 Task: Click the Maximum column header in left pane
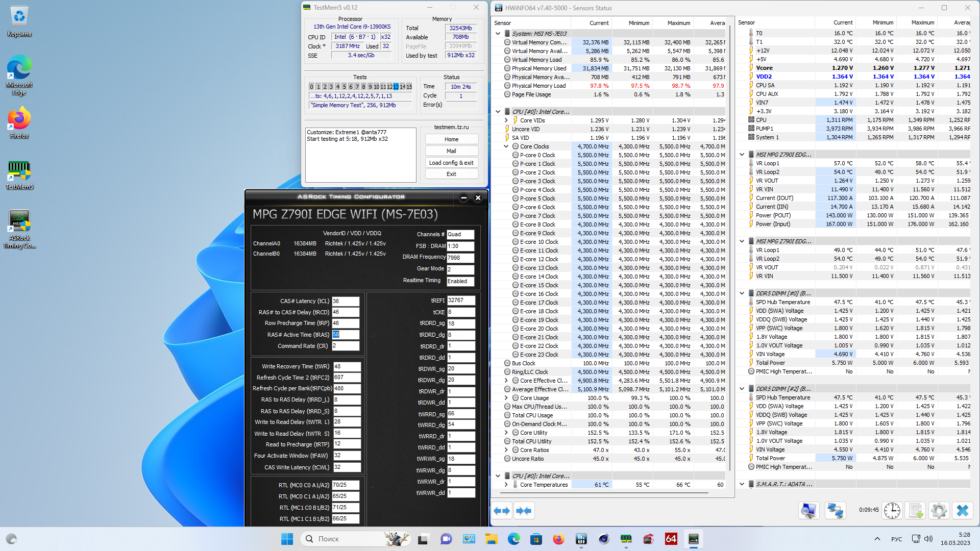click(x=678, y=23)
